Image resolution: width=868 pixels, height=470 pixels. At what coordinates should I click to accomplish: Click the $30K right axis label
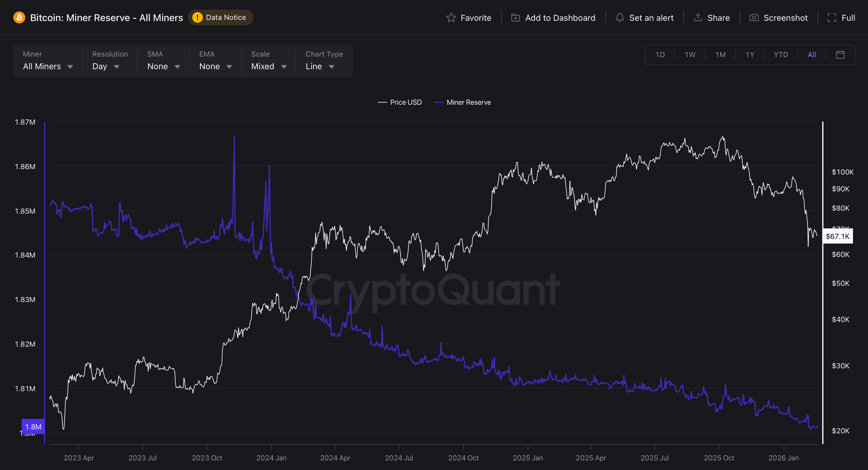[840, 366]
